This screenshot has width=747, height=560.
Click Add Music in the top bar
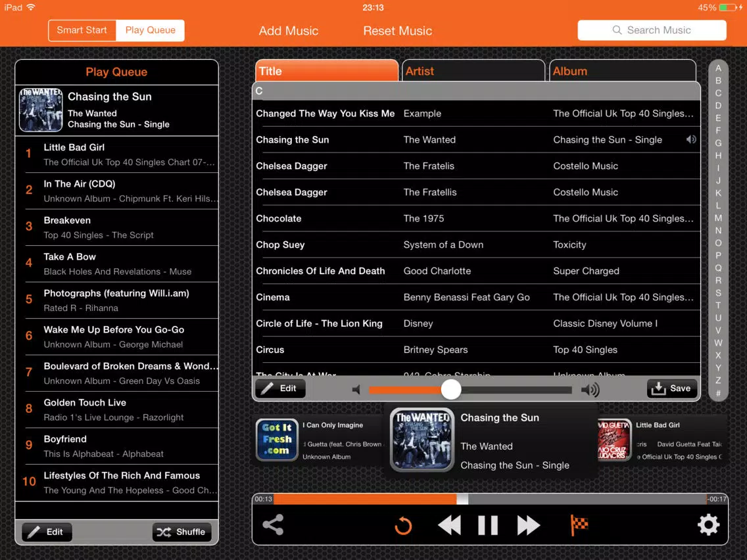tap(288, 31)
